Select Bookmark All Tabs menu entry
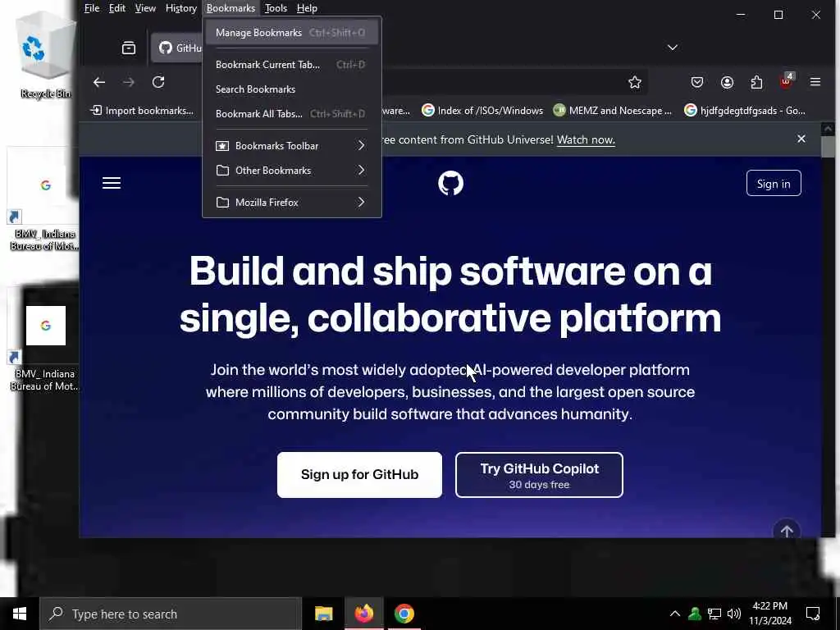The width and height of the screenshot is (840, 630). point(291,113)
